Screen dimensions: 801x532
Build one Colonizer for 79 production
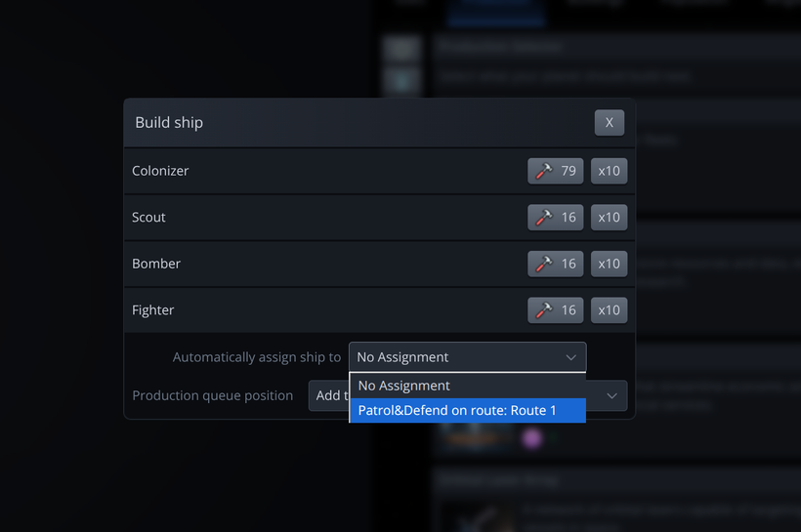[555, 171]
